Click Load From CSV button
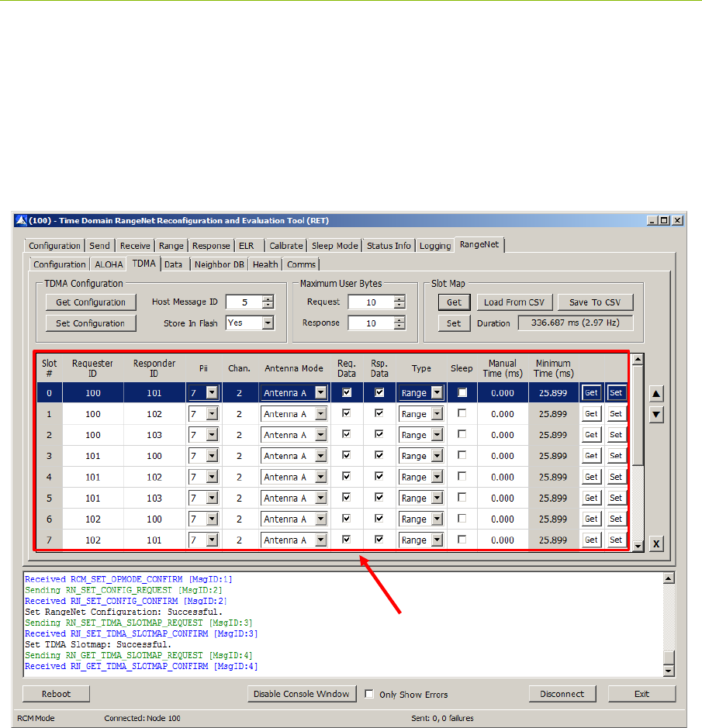This screenshot has width=702, height=728. pyautogui.click(x=514, y=302)
